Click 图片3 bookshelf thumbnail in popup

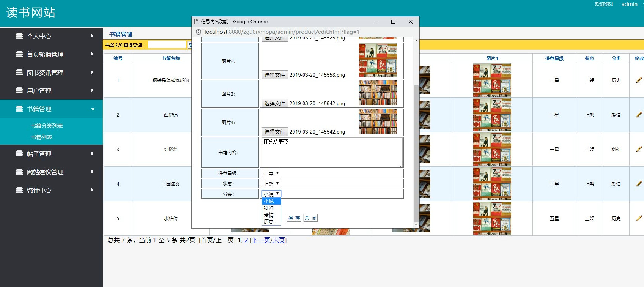378,93
